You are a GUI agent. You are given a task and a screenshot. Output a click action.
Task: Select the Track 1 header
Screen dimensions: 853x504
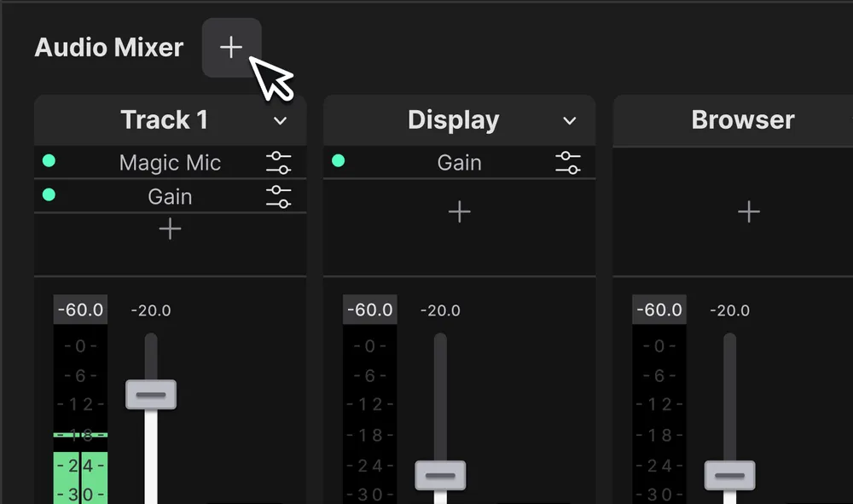[165, 119]
